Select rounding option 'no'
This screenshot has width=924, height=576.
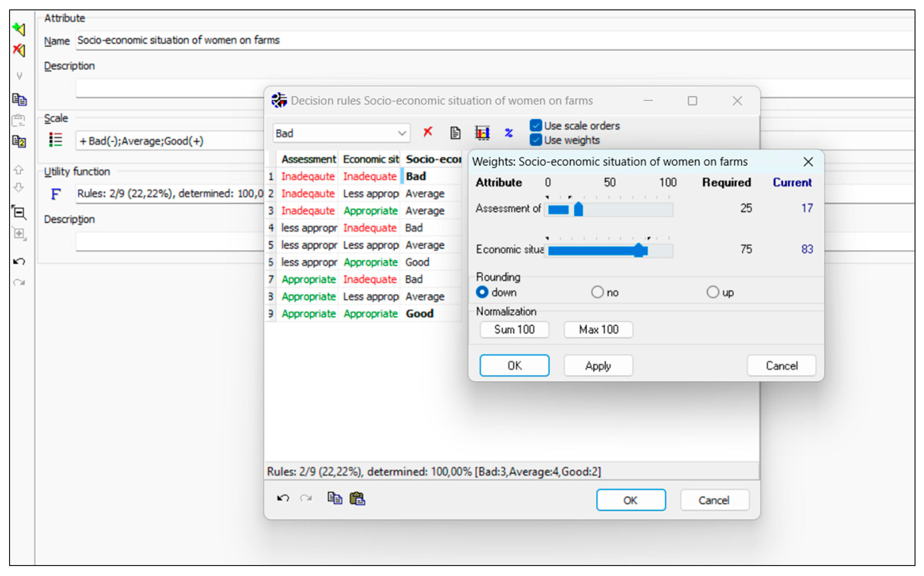597,292
